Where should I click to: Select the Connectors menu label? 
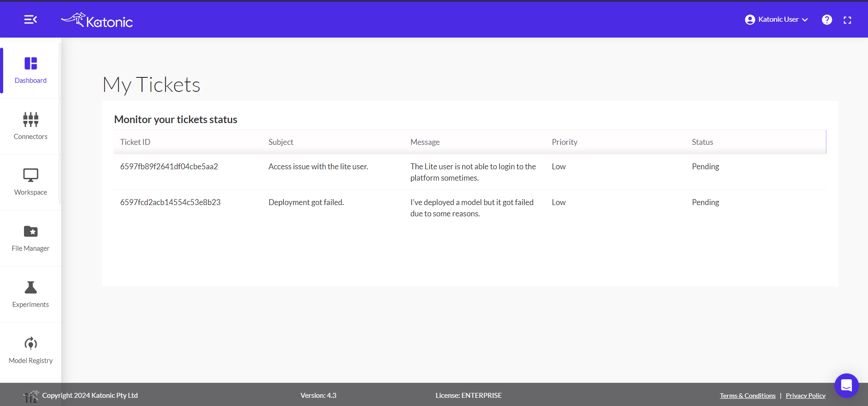[x=31, y=137]
